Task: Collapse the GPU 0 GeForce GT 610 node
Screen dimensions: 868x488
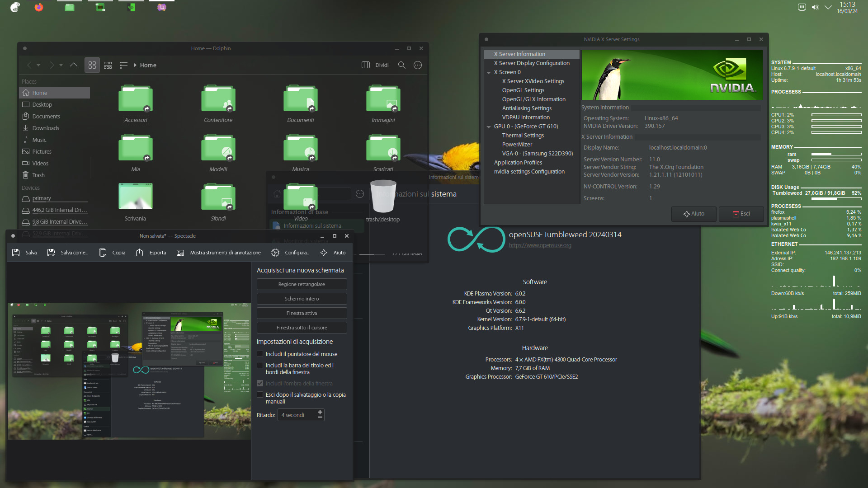Action: click(489, 127)
